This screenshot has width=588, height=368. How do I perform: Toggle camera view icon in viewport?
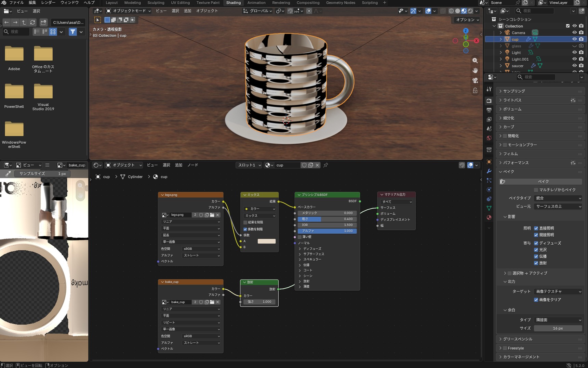pos(475,80)
